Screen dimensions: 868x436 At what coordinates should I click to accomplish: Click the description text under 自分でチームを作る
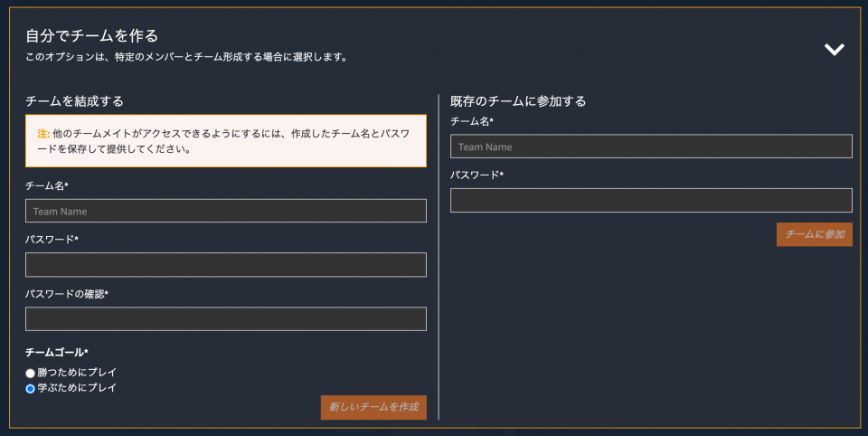click(x=186, y=57)
